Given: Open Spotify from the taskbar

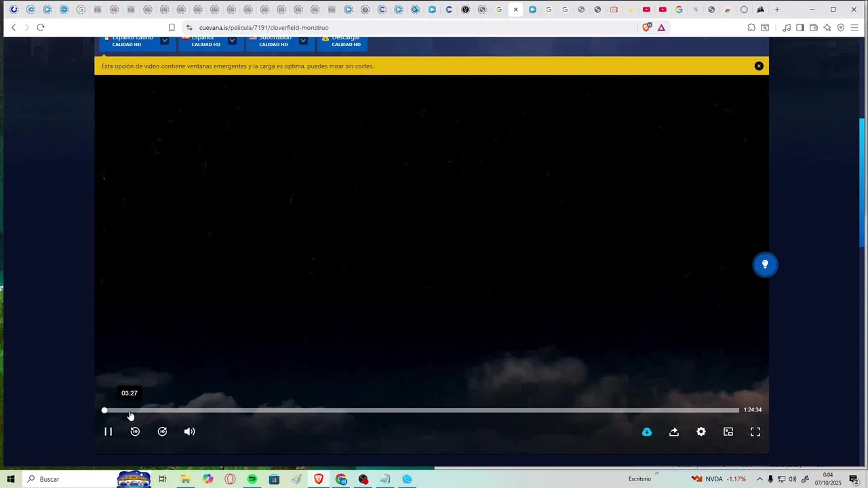Looking at the screenshot, I should coord(252,479).
